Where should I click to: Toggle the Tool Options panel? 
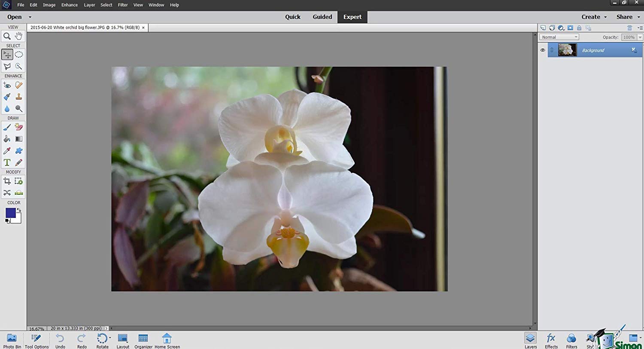[36, 341]
